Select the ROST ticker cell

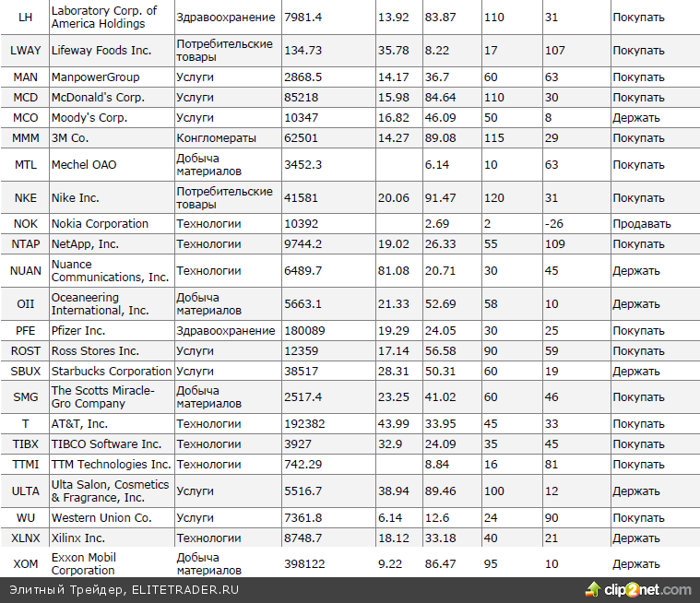25,351
